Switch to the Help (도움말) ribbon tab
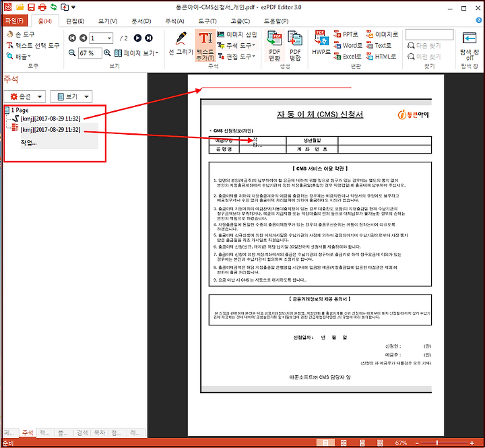 click(x=276, y=21)
